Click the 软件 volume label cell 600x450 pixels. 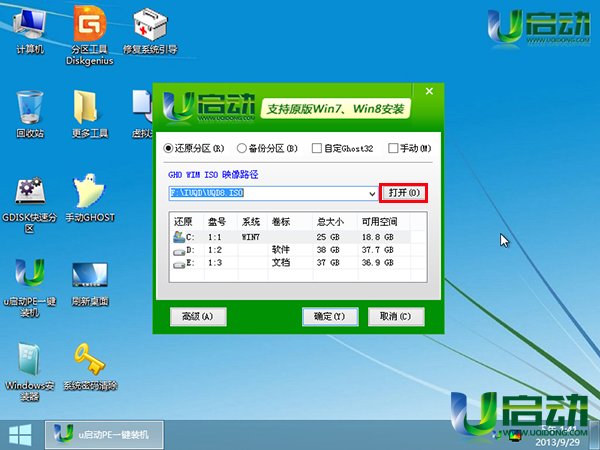(x=281, y=250)
